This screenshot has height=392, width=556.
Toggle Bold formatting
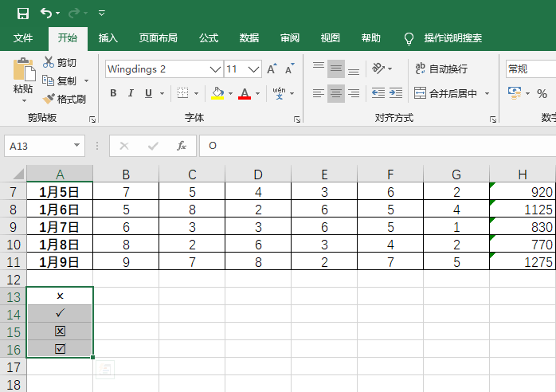click(x=113, y=93)
